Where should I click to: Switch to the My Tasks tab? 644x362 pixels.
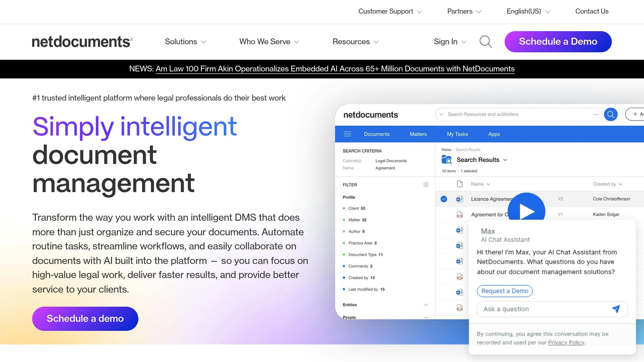[x=457, y=134]
